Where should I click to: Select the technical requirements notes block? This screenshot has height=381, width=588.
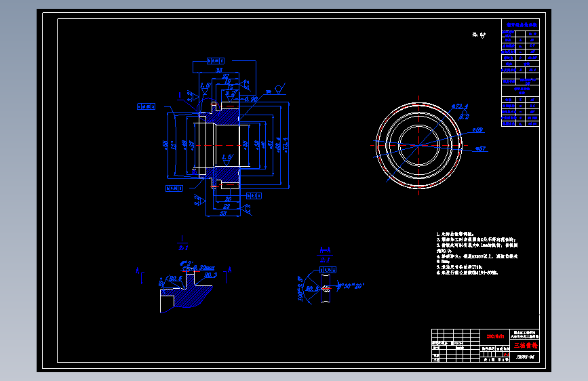[x=477, y=253]
